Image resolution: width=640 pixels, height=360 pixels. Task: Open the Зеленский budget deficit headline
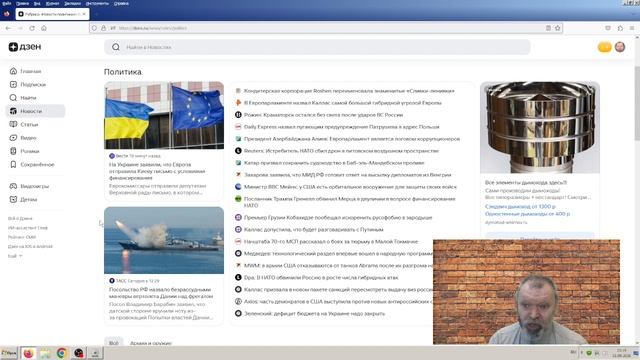[314, 313]
